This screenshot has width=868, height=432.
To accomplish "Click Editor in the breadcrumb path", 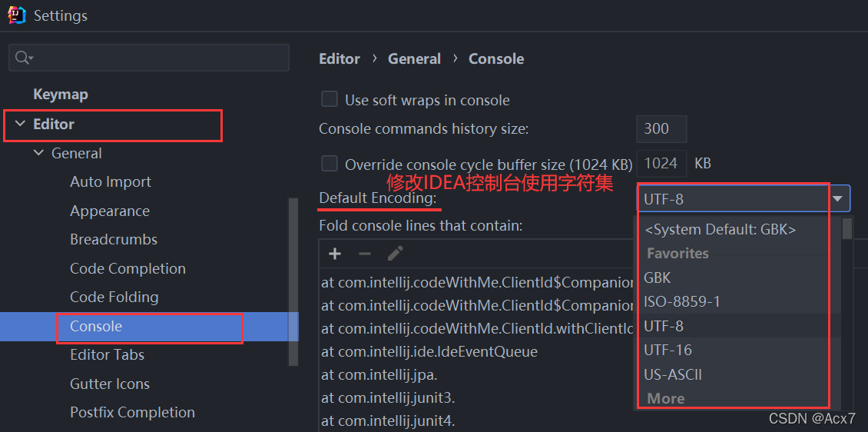I will pyautogui.click(x=340, y=59).
